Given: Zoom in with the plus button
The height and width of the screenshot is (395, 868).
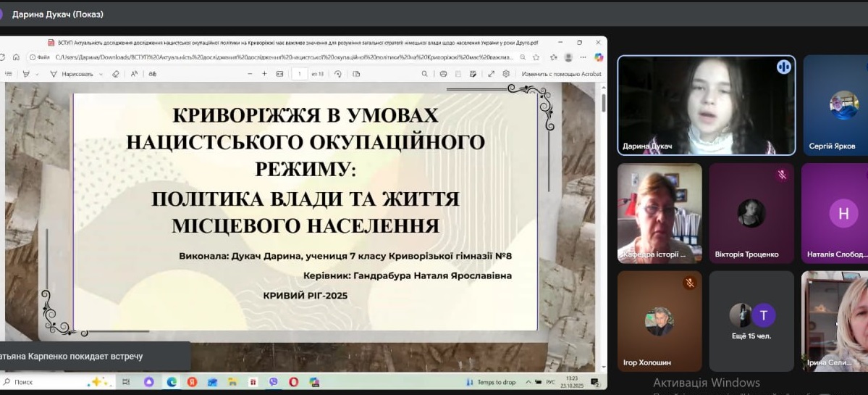Looking at the screenshot, I should (264, 74).
